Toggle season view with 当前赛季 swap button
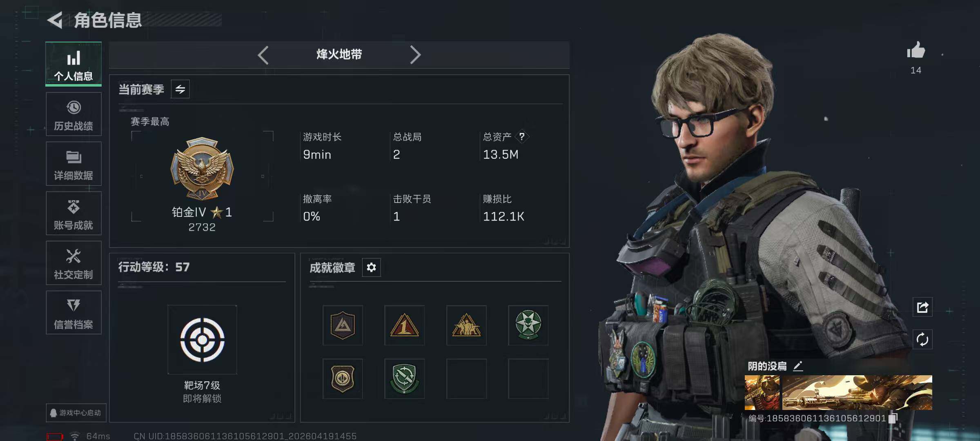 pos(180,89)
